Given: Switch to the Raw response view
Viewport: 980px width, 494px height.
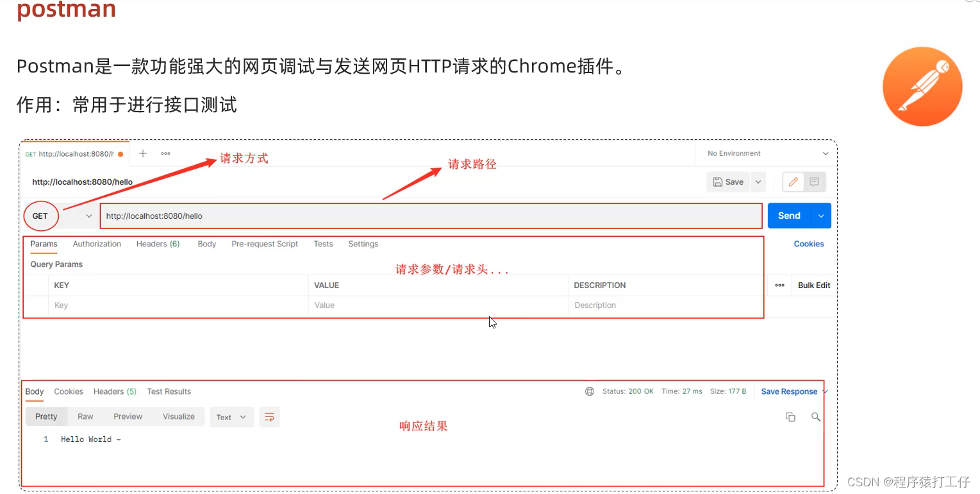Looking at the screenshot, I should click(85, 416).
